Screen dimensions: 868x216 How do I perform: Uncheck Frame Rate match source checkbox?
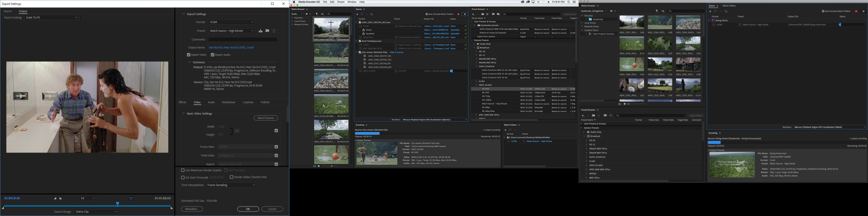276,147
